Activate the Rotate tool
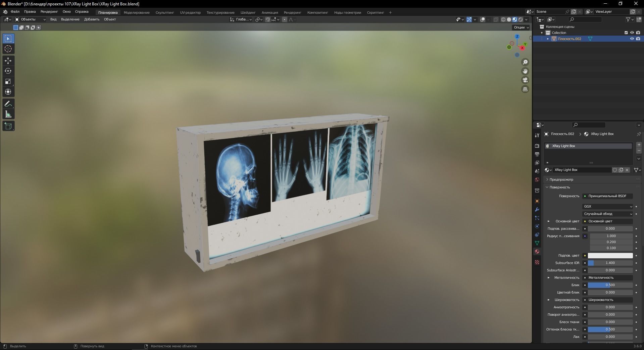 point(8,71)
